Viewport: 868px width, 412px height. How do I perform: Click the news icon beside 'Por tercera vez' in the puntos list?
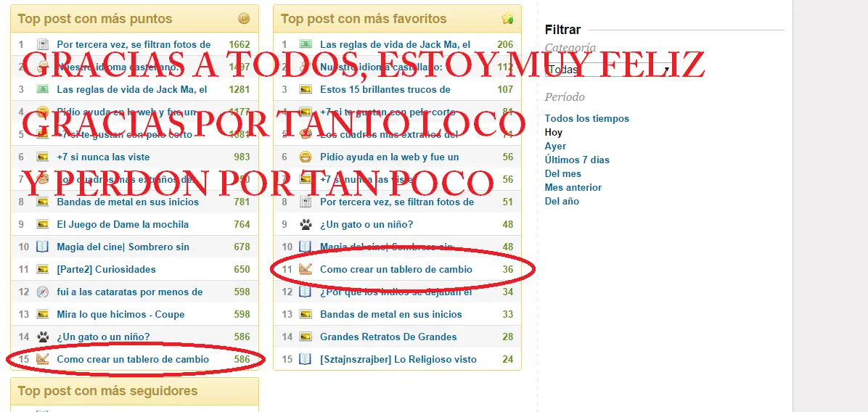coord(43,44)
